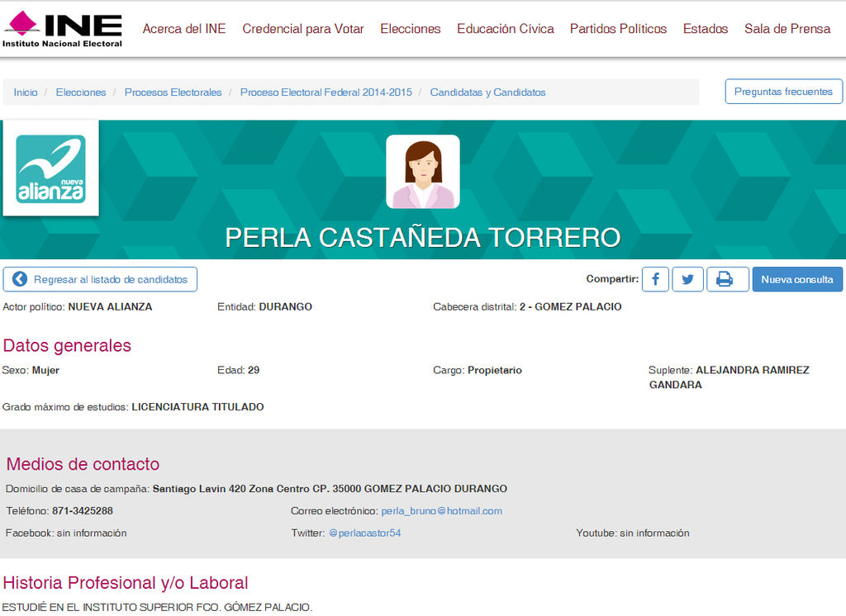
Task: Click Inicio breadcrumb link
Action: [26, 92]
